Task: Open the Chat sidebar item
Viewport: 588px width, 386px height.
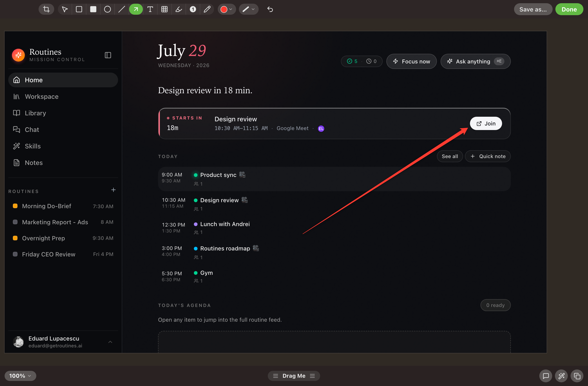Action: click(63, 130)
